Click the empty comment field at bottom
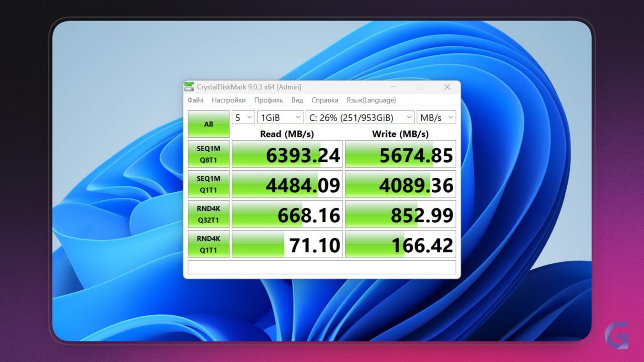 click(x=322, y=267)
